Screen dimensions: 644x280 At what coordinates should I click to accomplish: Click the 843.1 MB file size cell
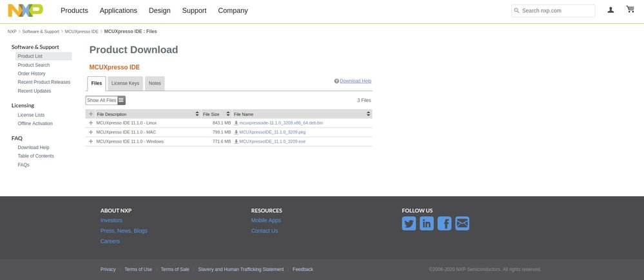coord(221,123)
